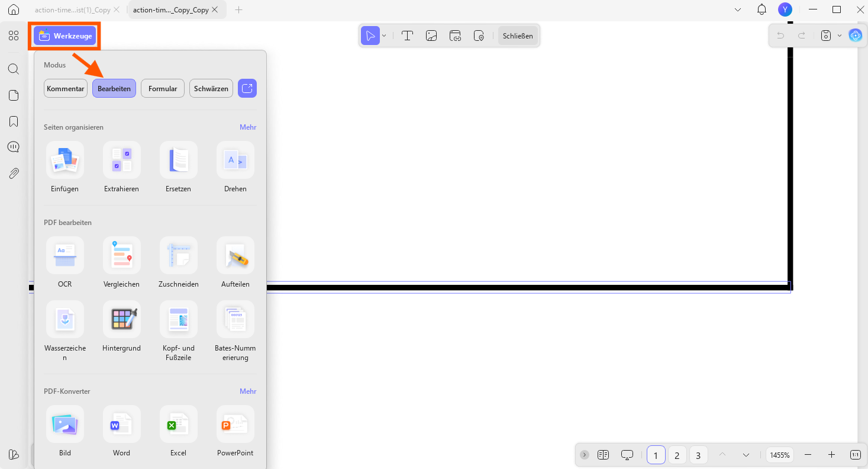Click the fifth edit toolbar icon
The image size is (868, 469).
(x=480, y=36)
